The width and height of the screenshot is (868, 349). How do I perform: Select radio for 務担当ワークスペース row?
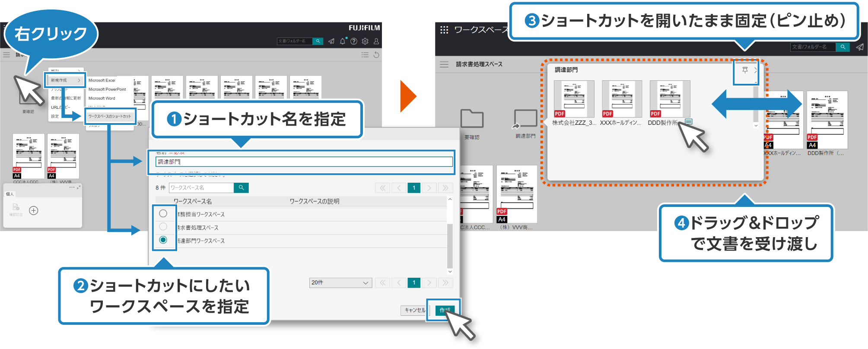(163, 213)
